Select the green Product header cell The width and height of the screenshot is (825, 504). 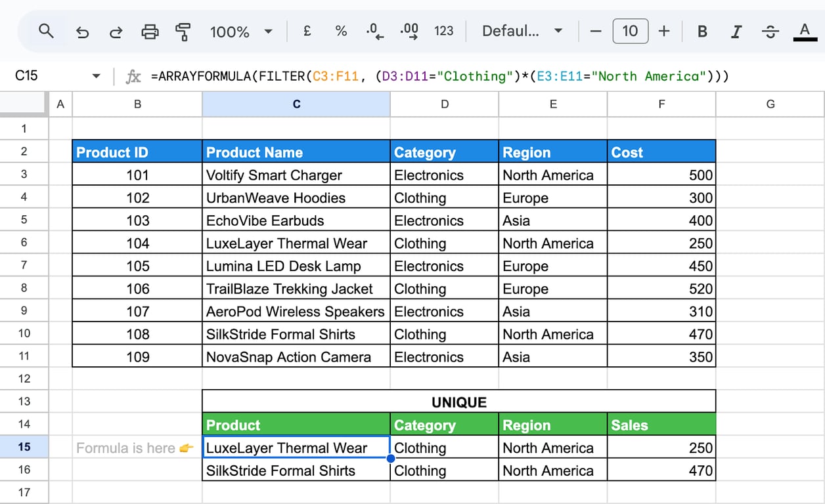(x=296, y=425)
